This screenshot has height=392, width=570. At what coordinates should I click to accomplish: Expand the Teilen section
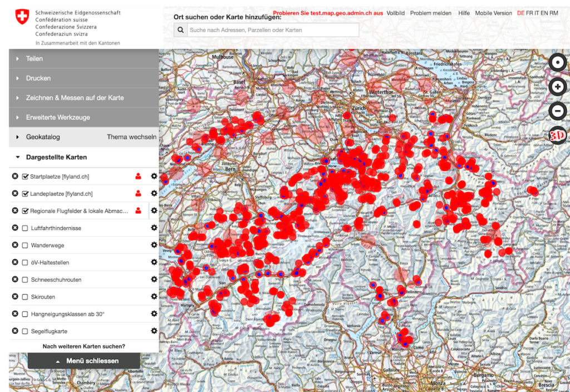pyautogui.click(x=84, y=58)
